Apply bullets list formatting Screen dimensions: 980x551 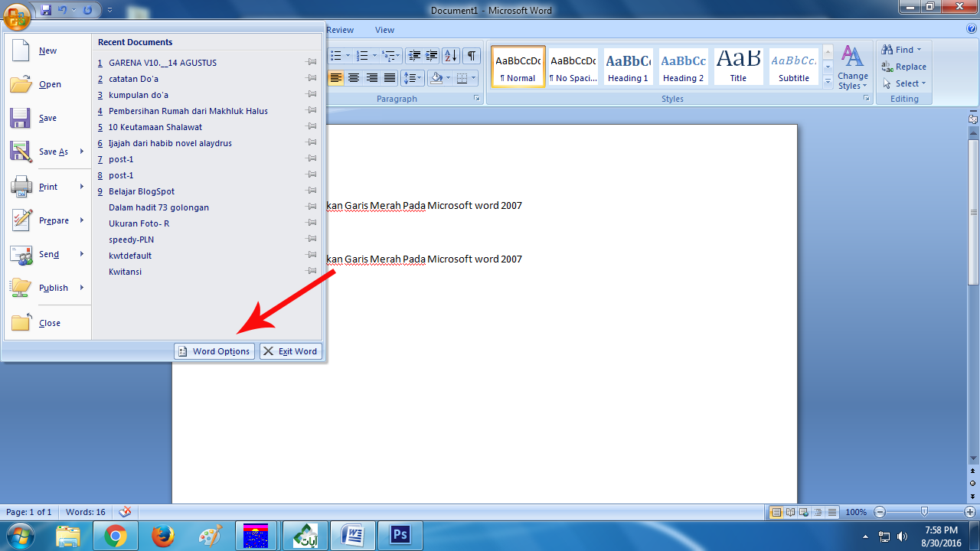(335, 56)
